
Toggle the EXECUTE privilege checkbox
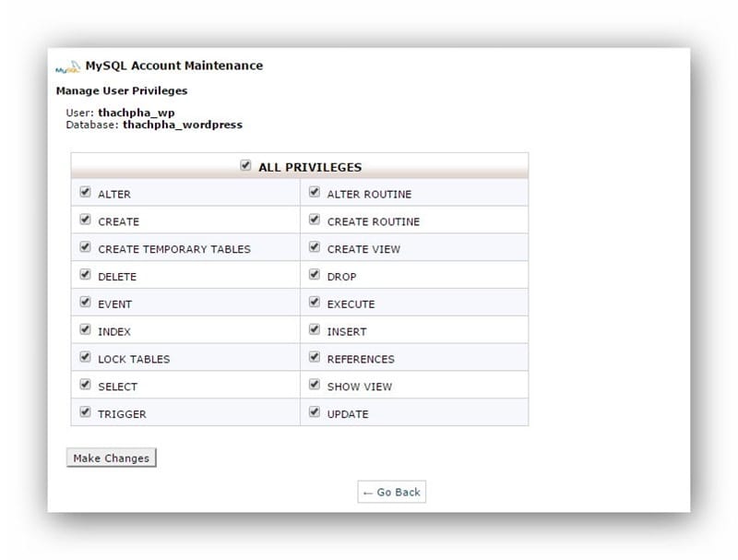315,302
